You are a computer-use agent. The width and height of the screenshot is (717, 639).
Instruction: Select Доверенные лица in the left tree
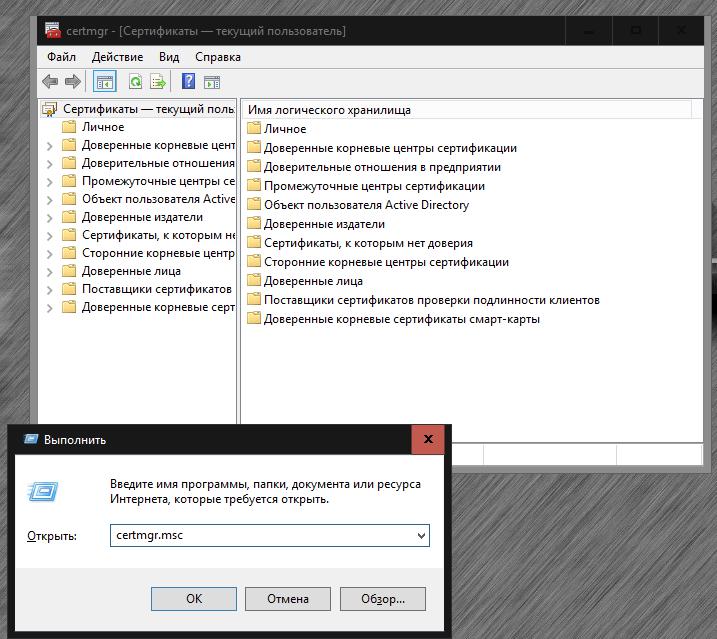pos(131,271)
